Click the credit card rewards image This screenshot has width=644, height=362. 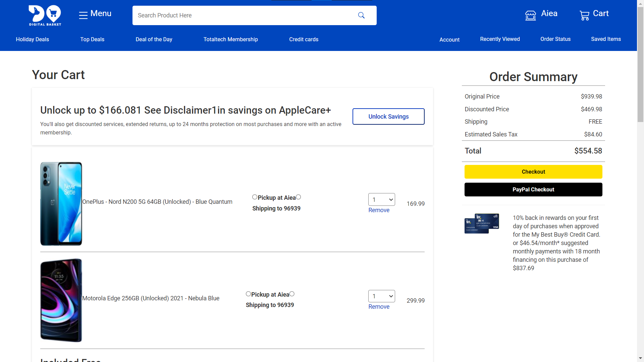tap(482, 223)
